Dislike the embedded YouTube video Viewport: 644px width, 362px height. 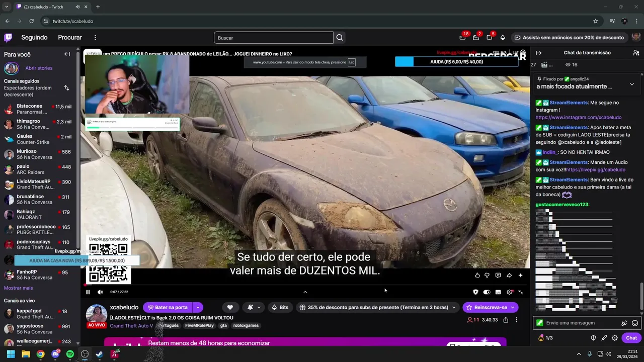[487, 275]
